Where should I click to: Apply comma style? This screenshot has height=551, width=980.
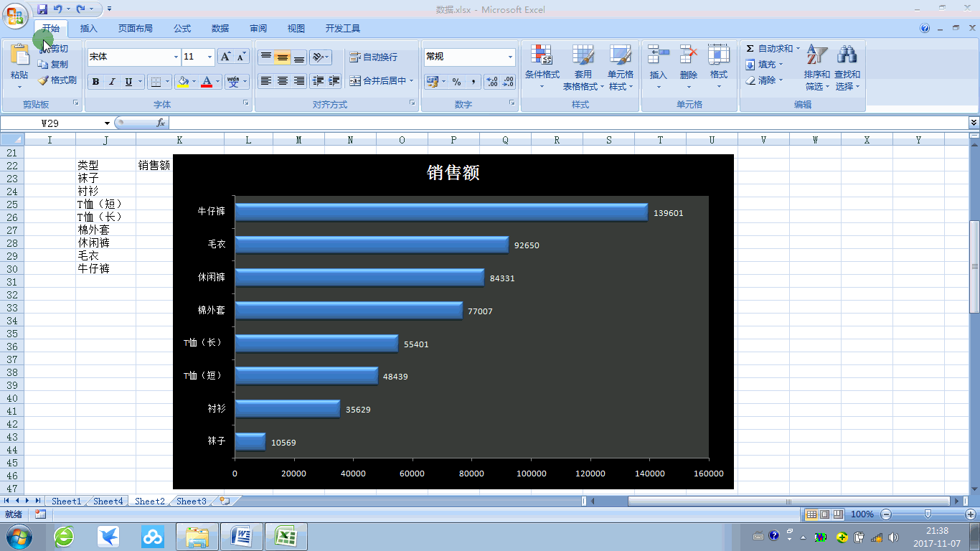click(473, 82)
